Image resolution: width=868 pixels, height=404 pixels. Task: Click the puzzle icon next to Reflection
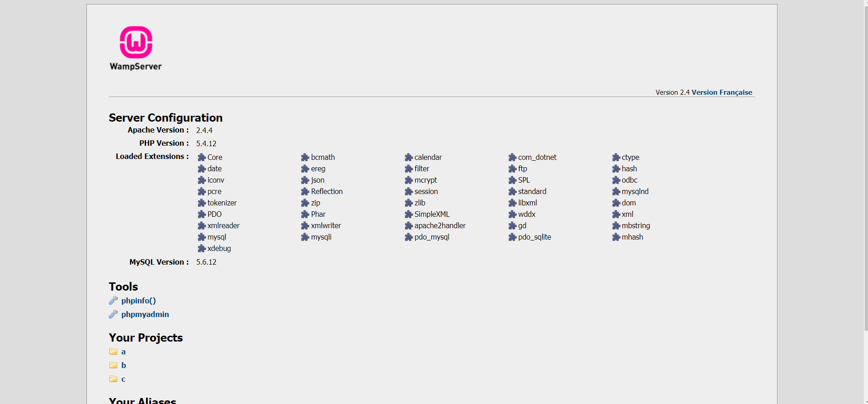point(305,192)
